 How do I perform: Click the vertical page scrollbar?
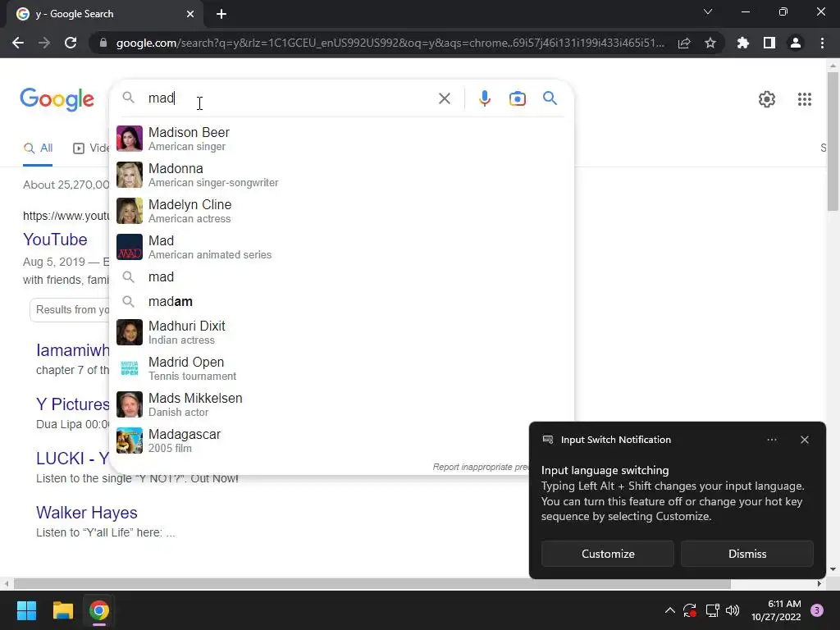pos(833,141)
